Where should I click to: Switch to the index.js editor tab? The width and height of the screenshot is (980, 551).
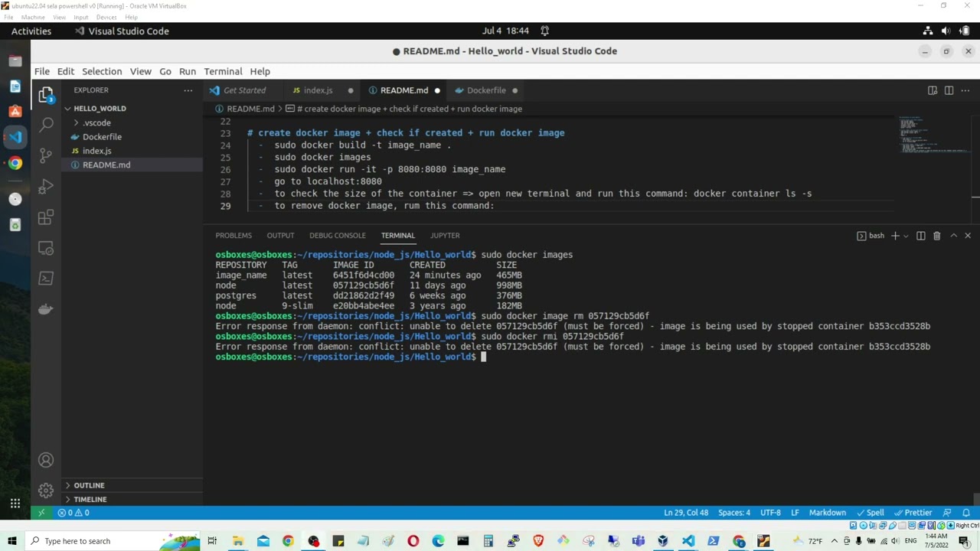[318, 90]
